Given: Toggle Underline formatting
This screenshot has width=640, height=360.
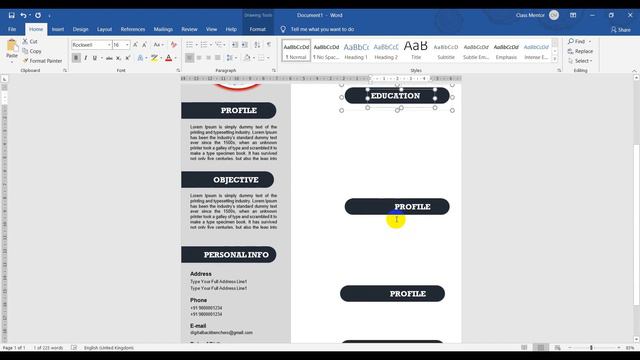Looking at the screenshot, I should [95, 58].
